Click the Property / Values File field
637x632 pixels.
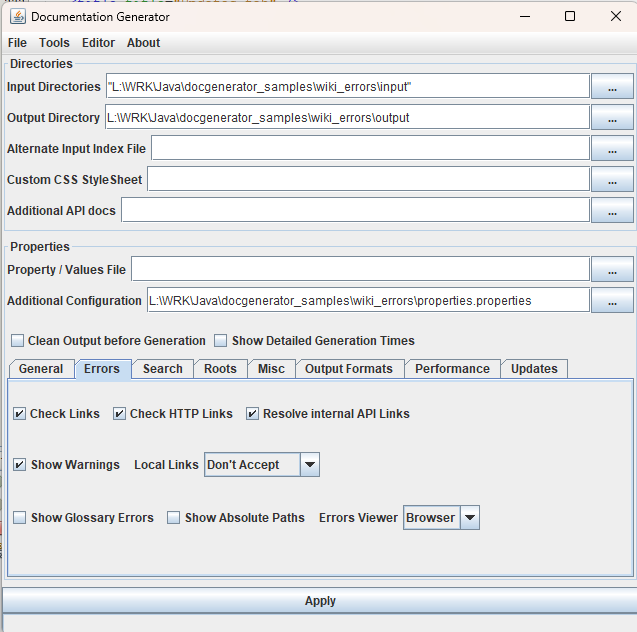pos(360,269)
